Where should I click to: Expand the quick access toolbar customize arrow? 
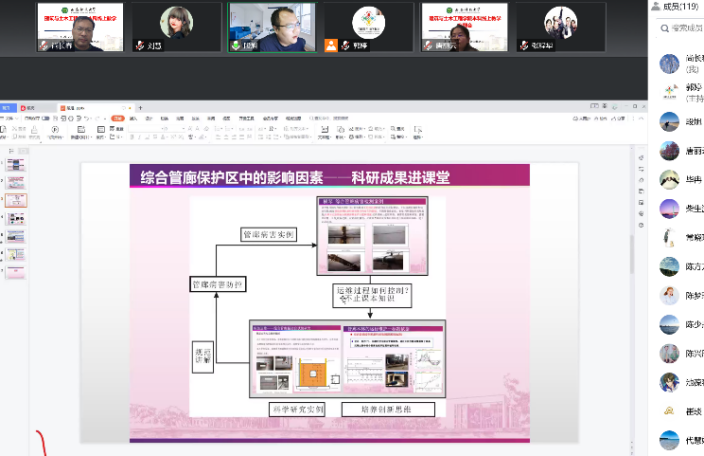tap(105, 119)
